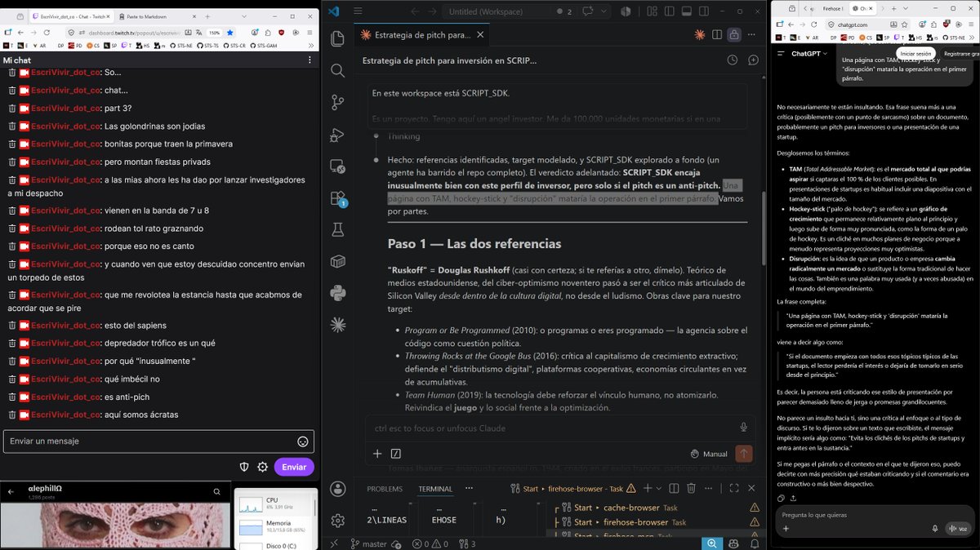Close the Estrategia de pitch editor tab
The height and width of the screenshot is (550, 980).
(482, 35)
